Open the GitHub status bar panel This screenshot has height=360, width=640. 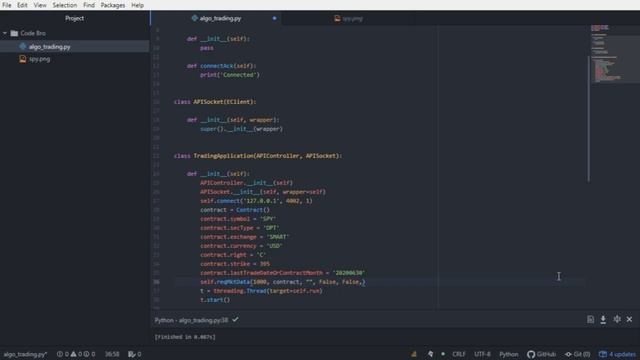coord(541,354)
